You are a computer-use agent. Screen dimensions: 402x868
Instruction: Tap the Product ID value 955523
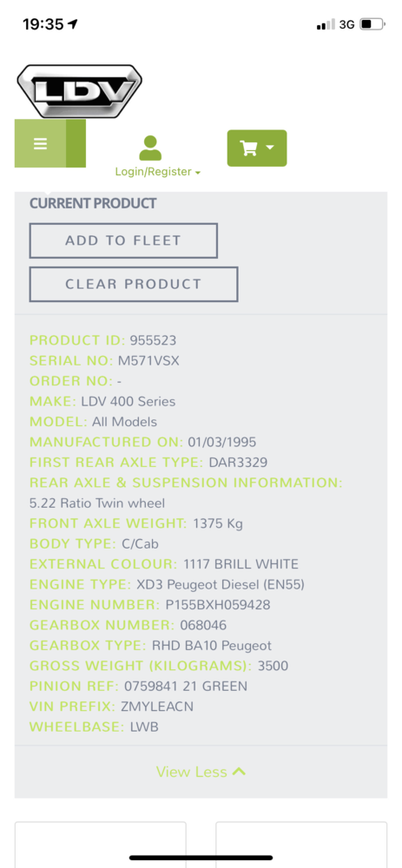tap(153, 340)
